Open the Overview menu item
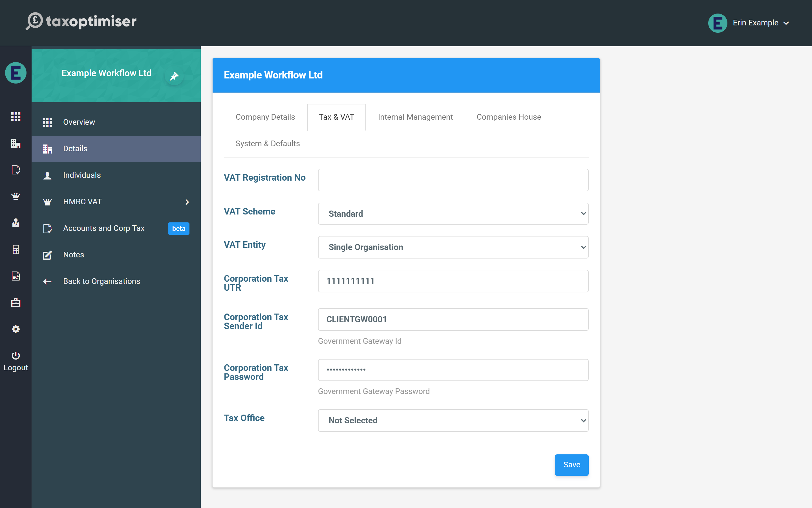This screenshot has width=812, height=508. pyautogui.click(x=116, y=122)
